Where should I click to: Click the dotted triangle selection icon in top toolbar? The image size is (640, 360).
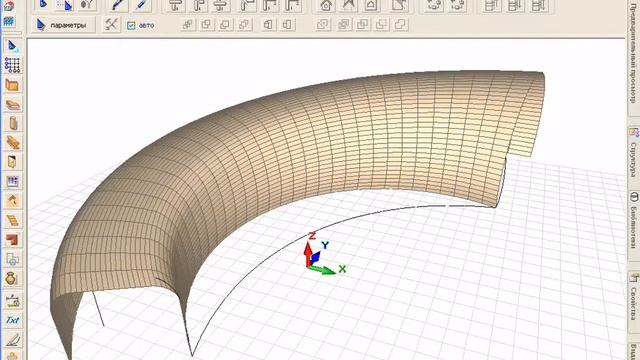click(64, 5)
